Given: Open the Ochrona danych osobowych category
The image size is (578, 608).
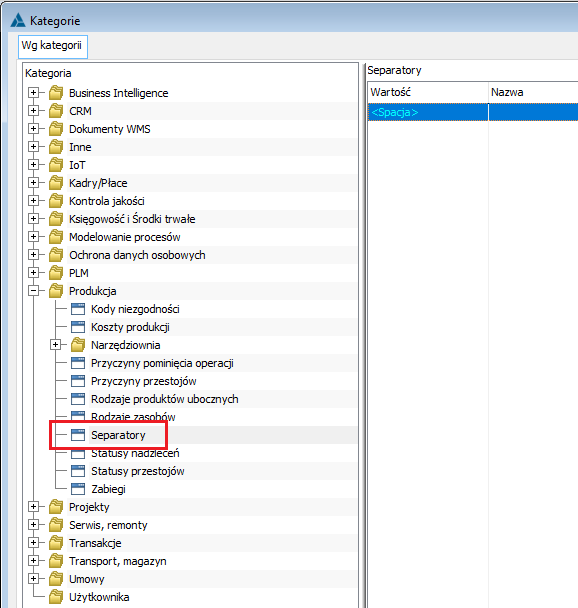Looking at the screenshot, I should tap(137, 255).
